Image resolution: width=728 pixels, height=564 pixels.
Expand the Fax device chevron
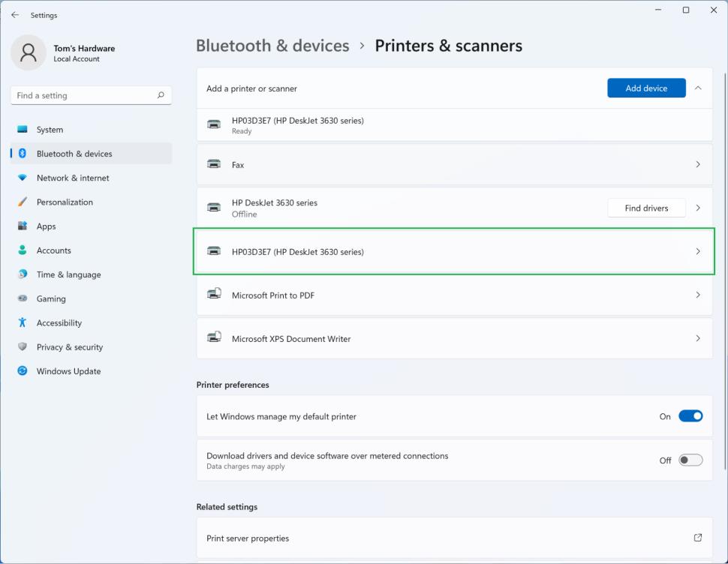[x=698, y=164]
